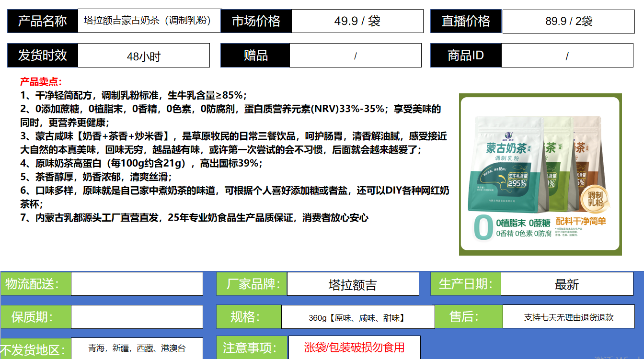
Task: Click the red 产品卖点 heading
Action: click(41, 82)
